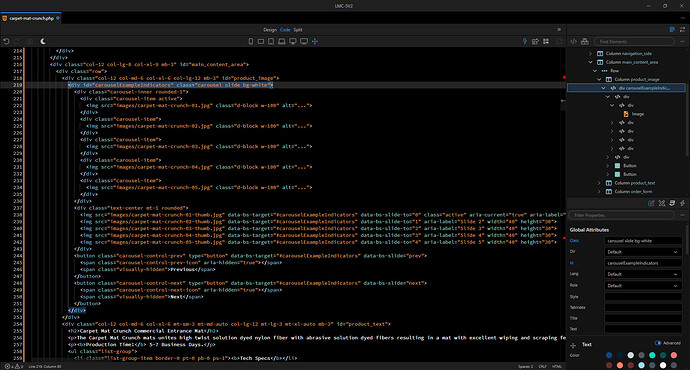Expand the Column product_text tree node
The width and height of the screenshot is (690, 370).
tap(599, 183)
